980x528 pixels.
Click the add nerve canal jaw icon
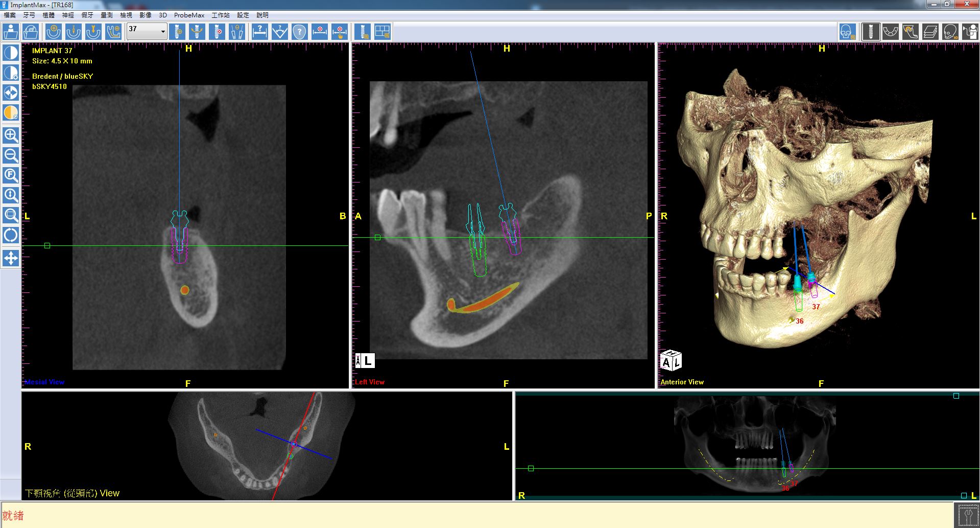click(x=113, y=32)
